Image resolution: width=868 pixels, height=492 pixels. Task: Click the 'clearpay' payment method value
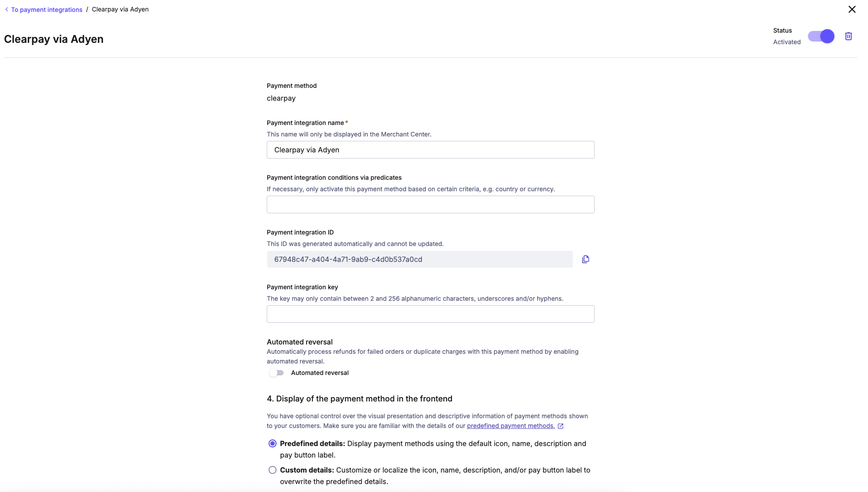coord(281,98)
